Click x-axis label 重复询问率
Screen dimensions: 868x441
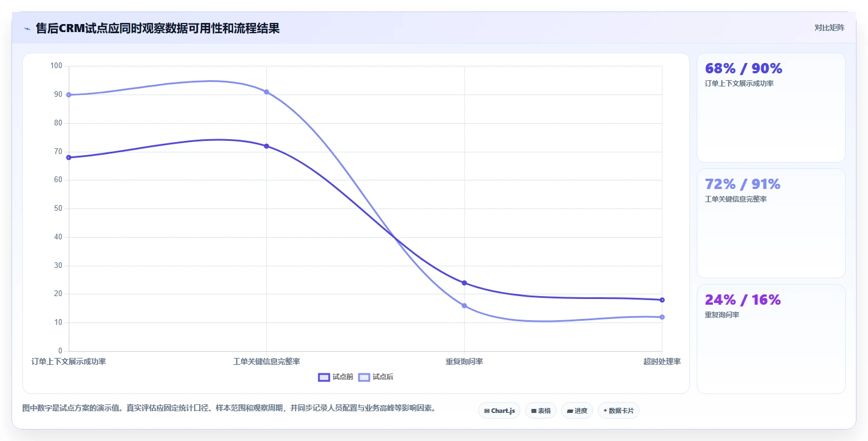coord(464,361)
